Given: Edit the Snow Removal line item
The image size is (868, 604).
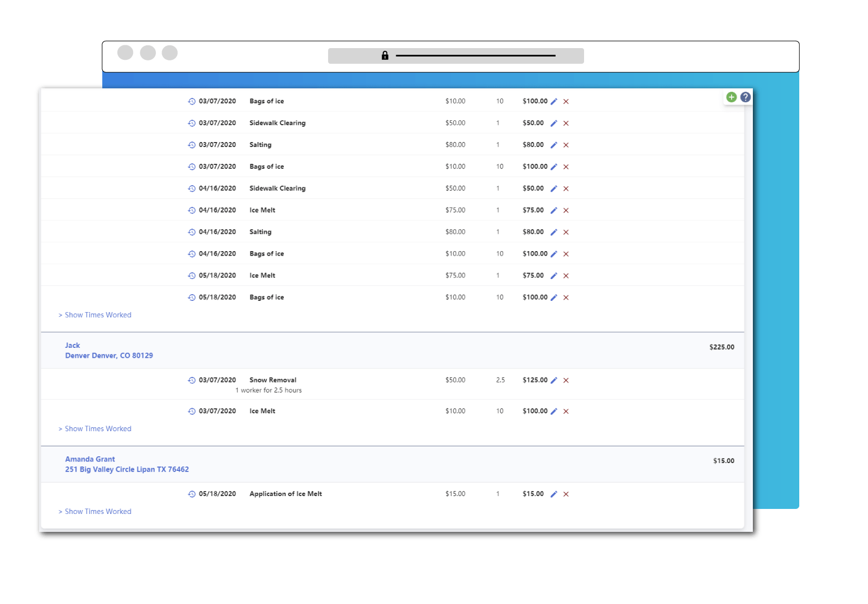Looking at the screenshot, I should 554,380.
